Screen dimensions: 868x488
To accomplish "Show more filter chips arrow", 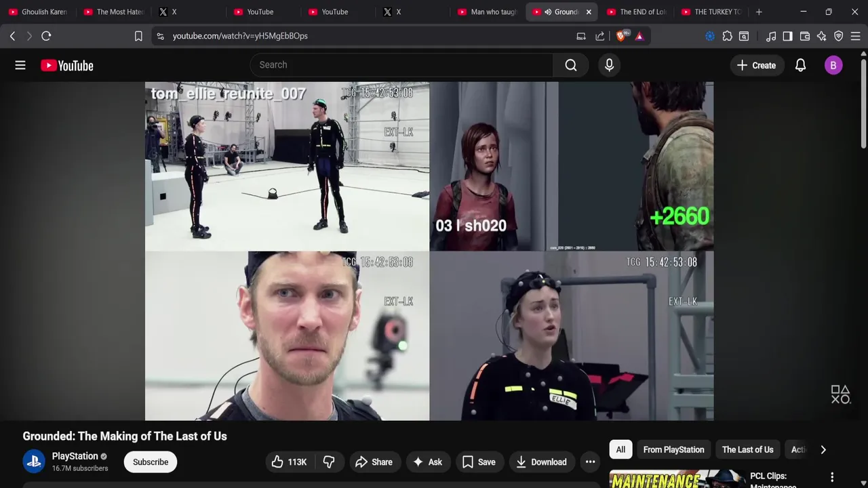I will (823, 449).
